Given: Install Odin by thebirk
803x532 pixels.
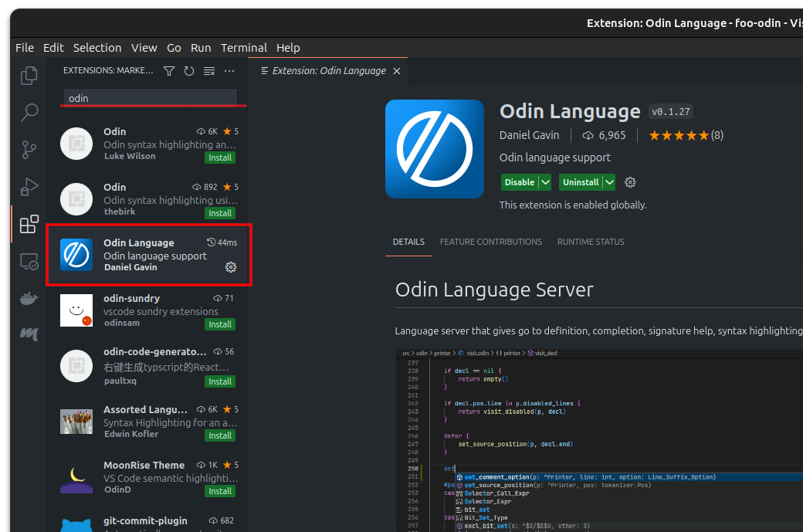Looking at the screenshot, I should coord(220,213).
